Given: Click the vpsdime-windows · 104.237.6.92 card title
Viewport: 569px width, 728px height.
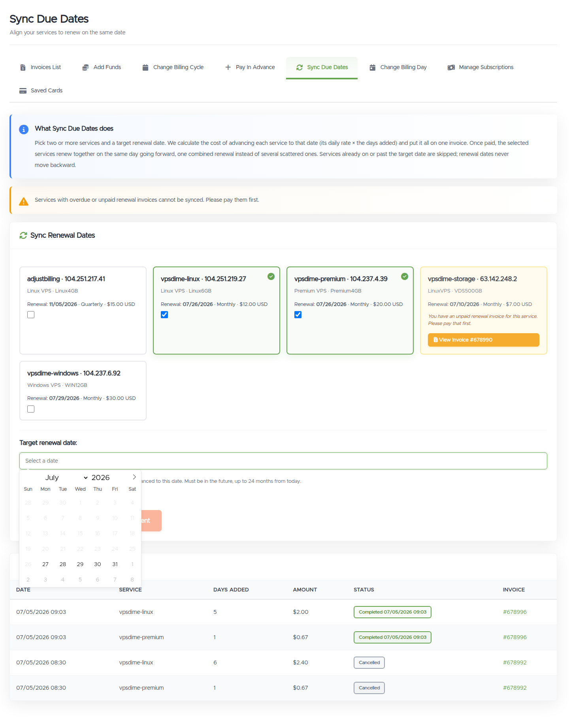Looking at the screenshot, I should tap(74, 373).
